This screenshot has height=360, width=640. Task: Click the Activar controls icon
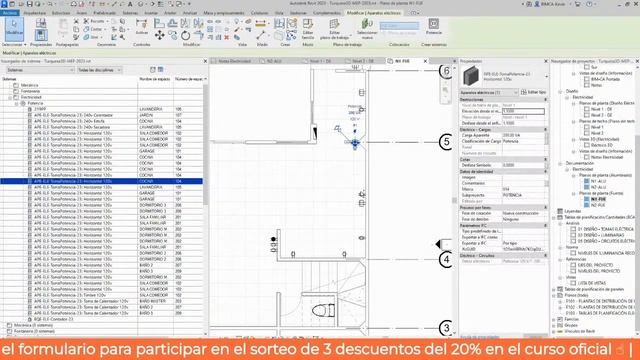click(142, 27)
